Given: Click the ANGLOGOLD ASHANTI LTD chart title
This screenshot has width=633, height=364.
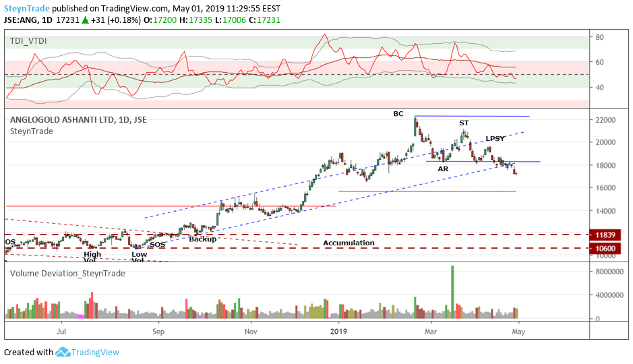Looking at the screenshot, I should 78,120.
